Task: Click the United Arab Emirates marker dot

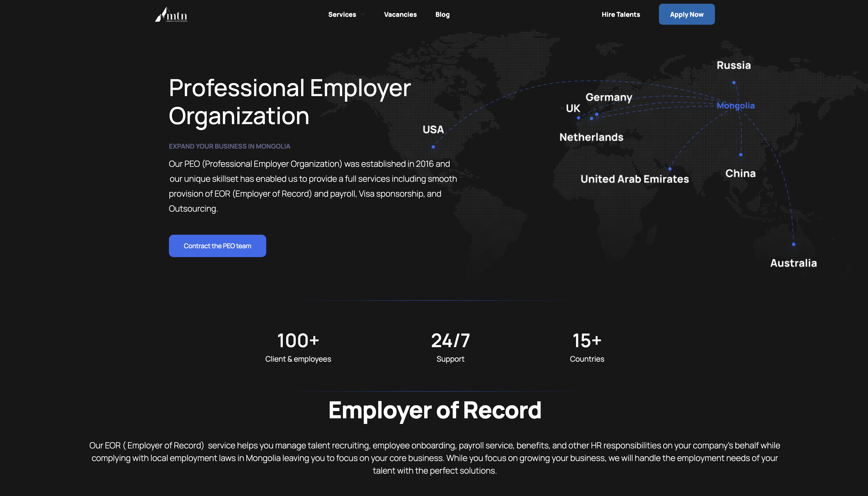Action: [670, 169]
